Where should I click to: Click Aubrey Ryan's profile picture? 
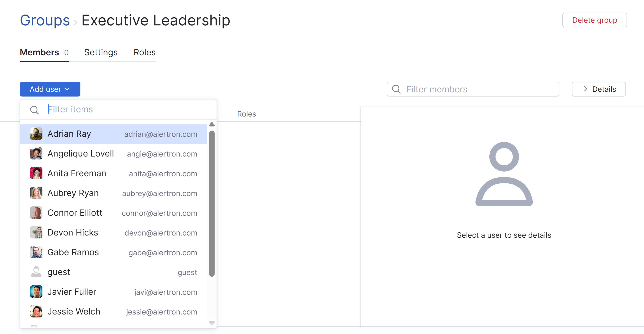tap(36, 193)
